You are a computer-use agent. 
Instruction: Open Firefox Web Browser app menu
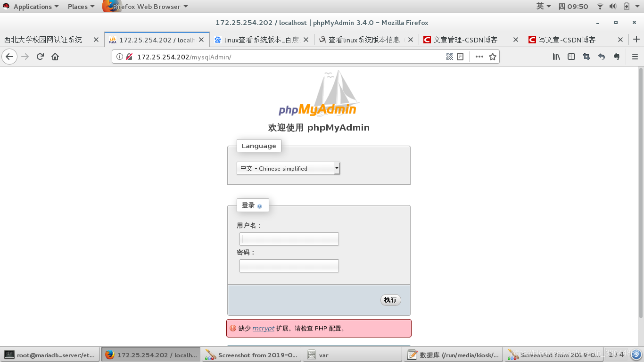tap(146, 7)
